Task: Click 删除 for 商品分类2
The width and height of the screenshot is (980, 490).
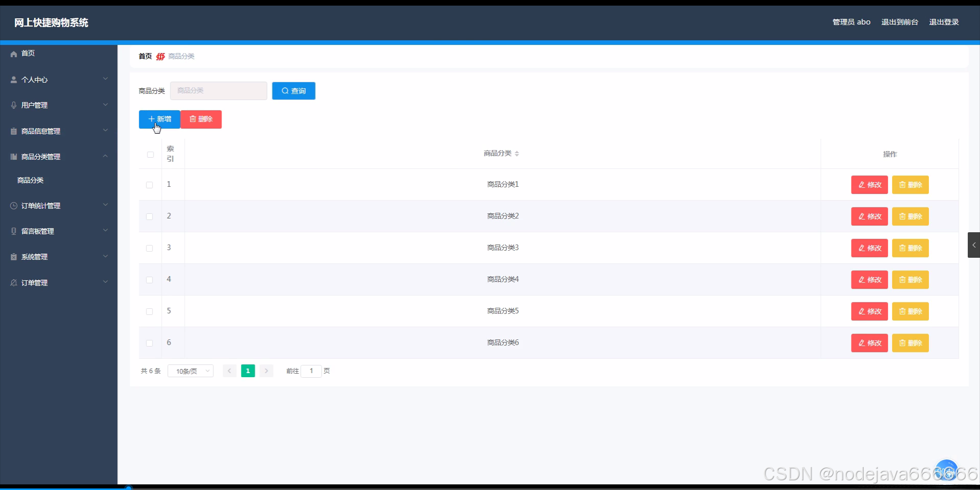Action: (x=911, y=216)
